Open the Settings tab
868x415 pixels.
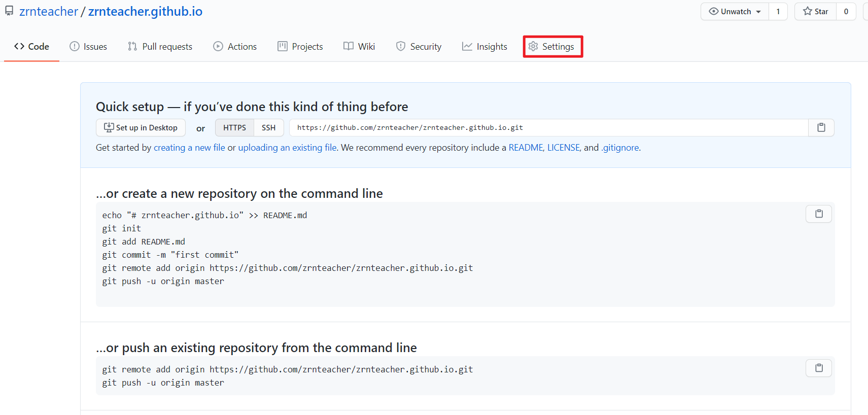coord(552,47)
